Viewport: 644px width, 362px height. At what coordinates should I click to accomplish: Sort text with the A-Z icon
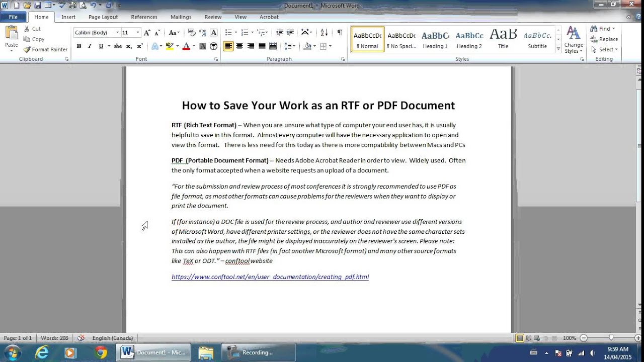click(324, 33)
